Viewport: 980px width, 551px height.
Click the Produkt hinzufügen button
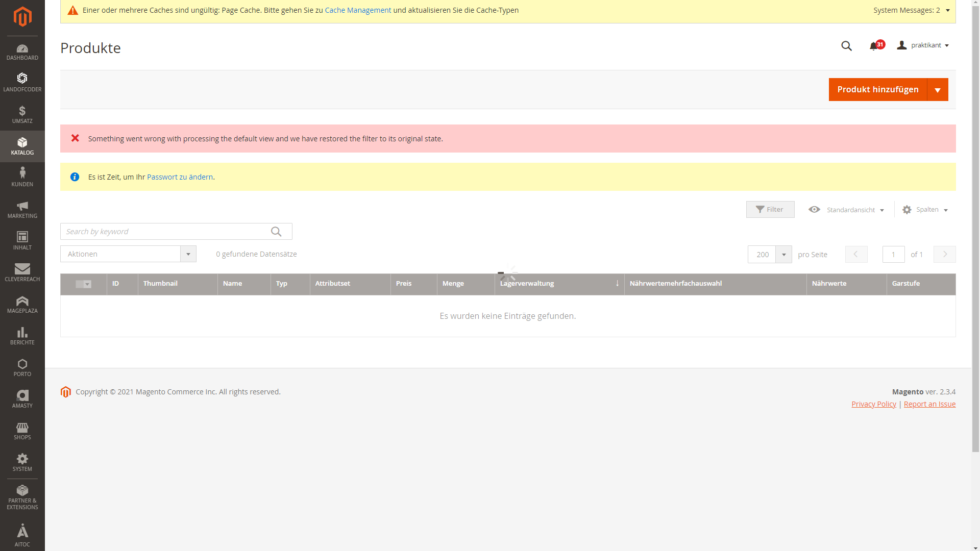tap(878, 89)
